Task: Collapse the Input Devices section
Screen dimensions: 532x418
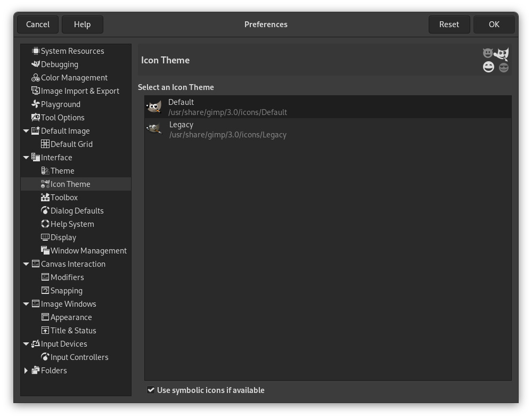Action: click(x=26, y=343)
